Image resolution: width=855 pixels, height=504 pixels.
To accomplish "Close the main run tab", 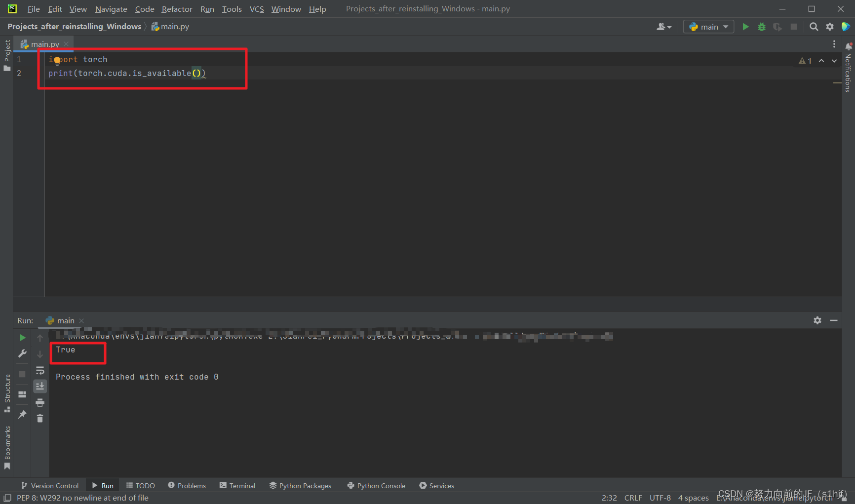I will (x=81, y=321).
